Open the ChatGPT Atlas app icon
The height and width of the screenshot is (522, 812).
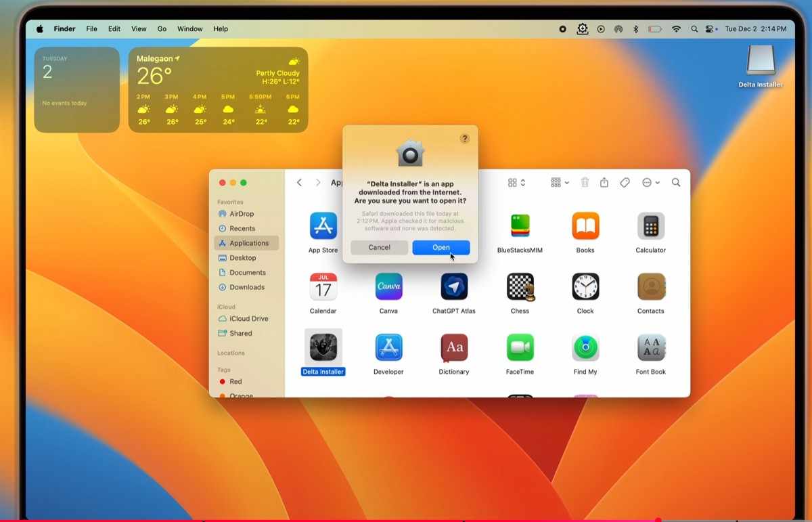(x=454, y=287)
